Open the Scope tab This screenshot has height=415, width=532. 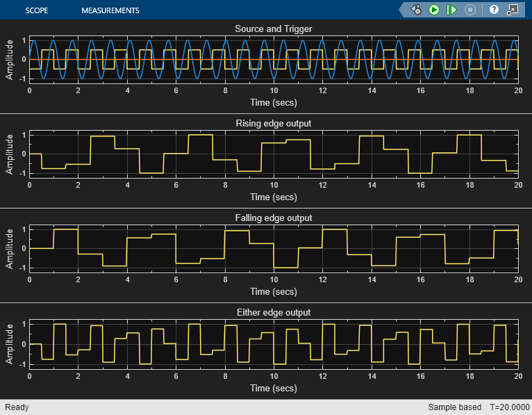(37, 10)
